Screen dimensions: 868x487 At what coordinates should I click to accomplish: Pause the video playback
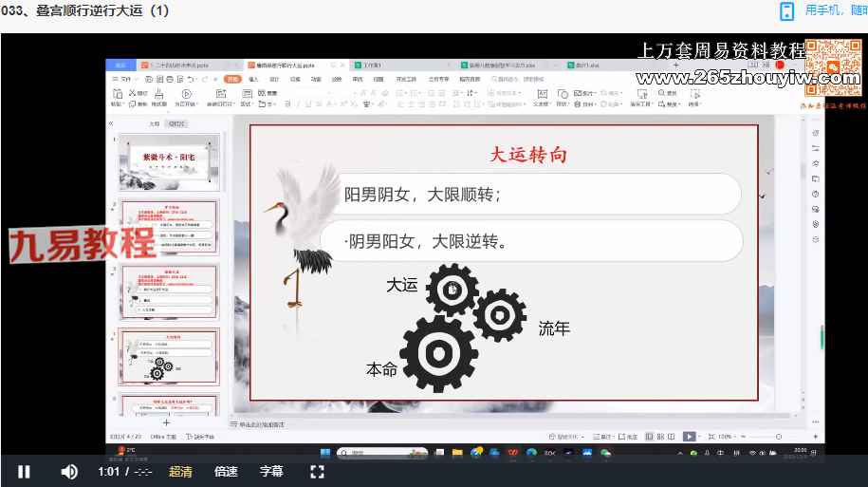coord(24,472)
